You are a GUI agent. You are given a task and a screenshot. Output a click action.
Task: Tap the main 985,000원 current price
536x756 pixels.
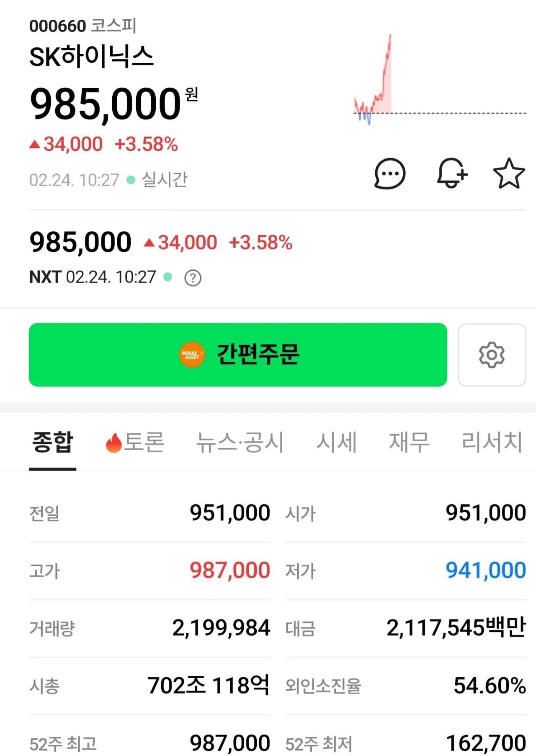point(106,104)
